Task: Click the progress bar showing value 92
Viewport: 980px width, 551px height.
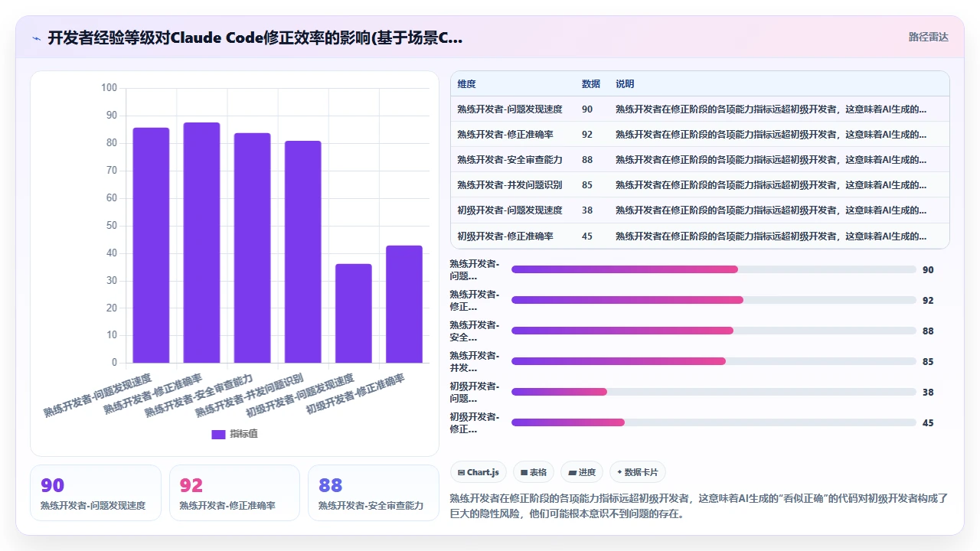Action: (x=714, y=300)
